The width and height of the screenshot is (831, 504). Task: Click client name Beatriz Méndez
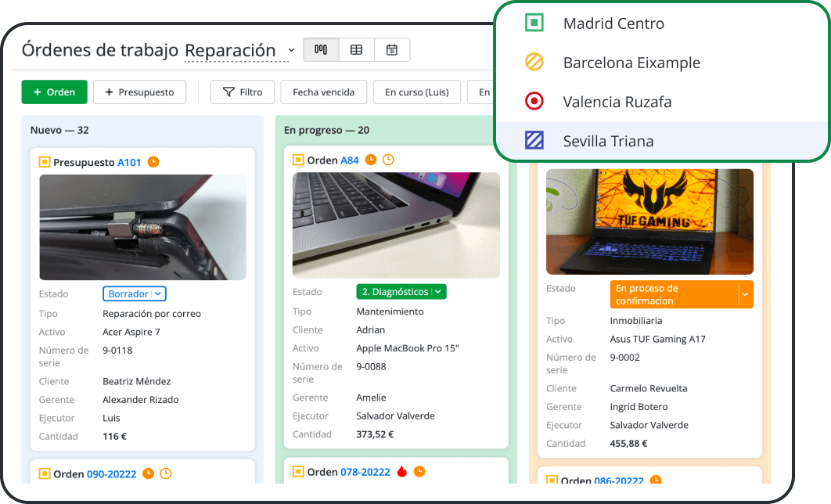click(x=137, y=382)
